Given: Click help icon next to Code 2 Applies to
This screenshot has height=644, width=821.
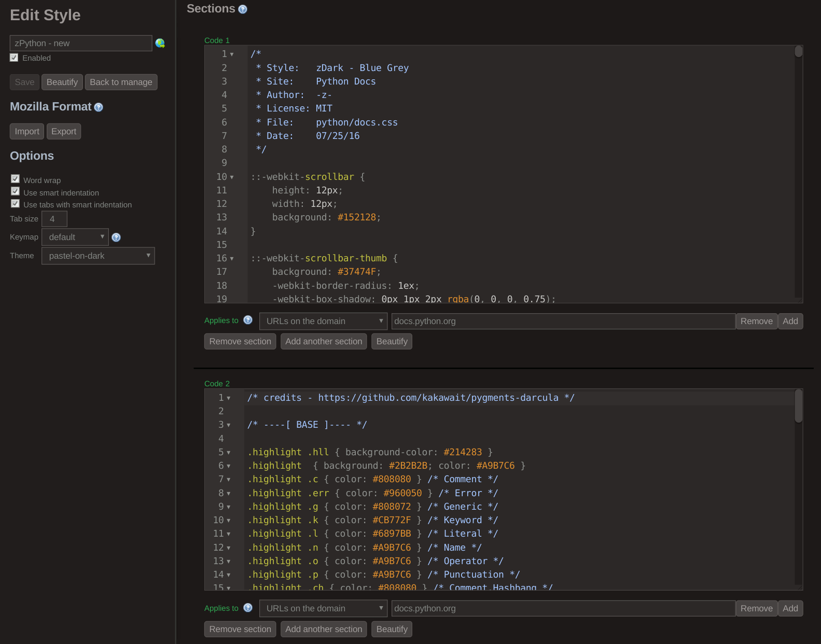Looking at the screenshot, I should 248,608.
